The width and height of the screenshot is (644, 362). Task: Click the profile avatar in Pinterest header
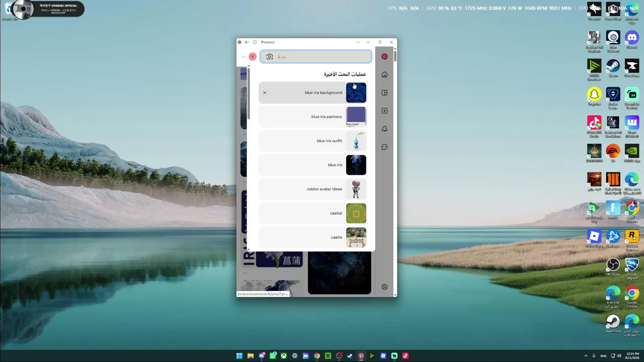point(253,56)
